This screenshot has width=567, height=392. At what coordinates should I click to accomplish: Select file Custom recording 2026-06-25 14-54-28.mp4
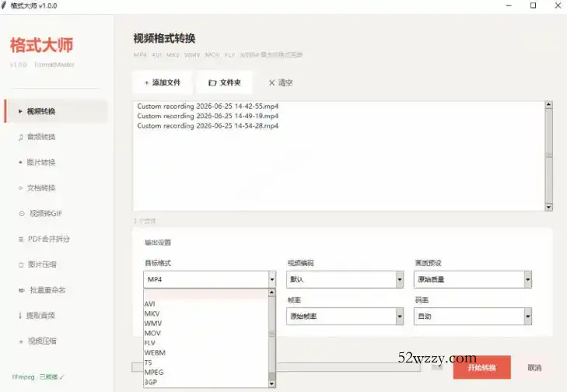[x=208, y=126]
